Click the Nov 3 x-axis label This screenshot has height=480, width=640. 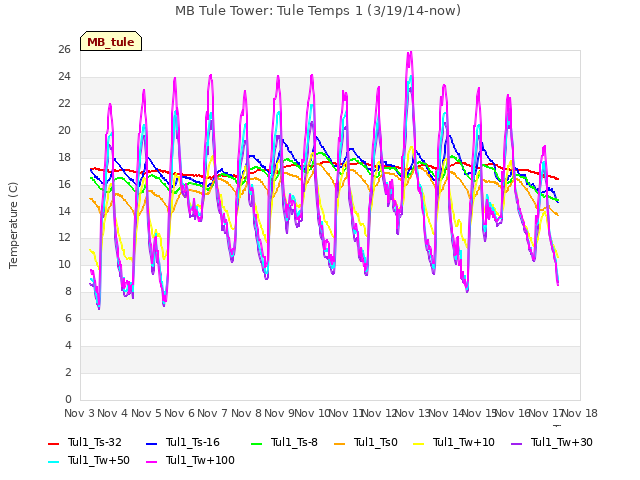click(x=79, y=413)
